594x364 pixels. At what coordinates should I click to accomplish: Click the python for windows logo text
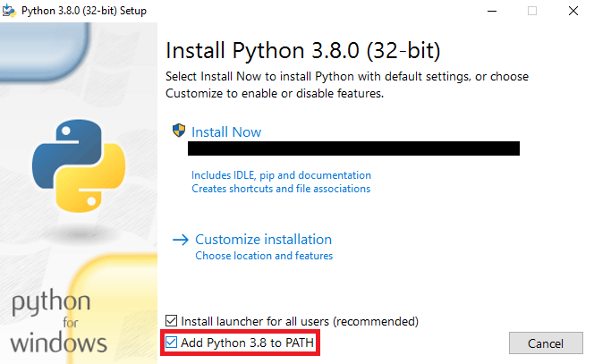click(x=59, y=322)
